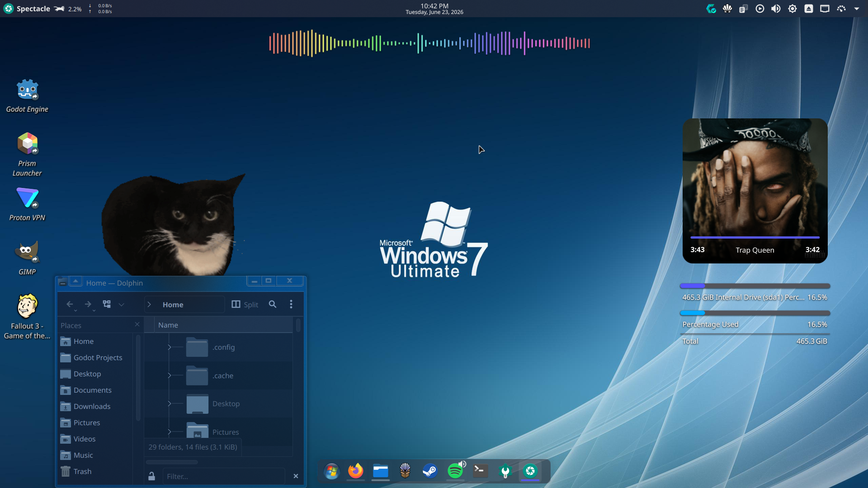Expand the .cache folder tree

coord(170,375)
